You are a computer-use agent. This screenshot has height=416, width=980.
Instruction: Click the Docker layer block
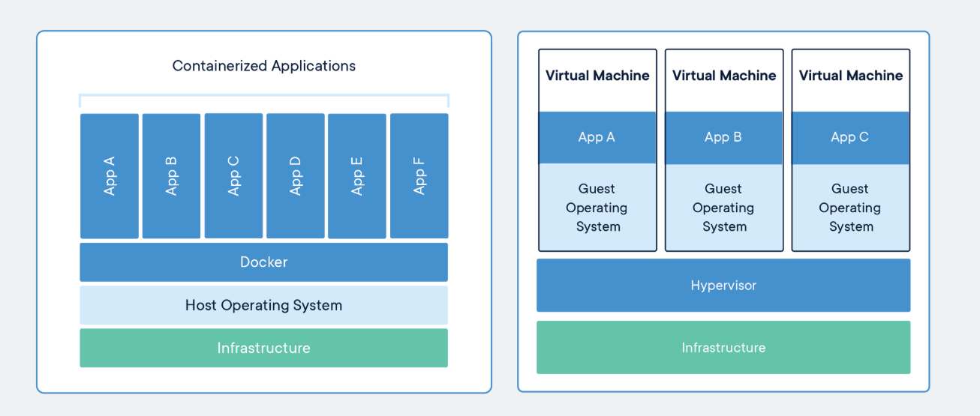point(263,262)
